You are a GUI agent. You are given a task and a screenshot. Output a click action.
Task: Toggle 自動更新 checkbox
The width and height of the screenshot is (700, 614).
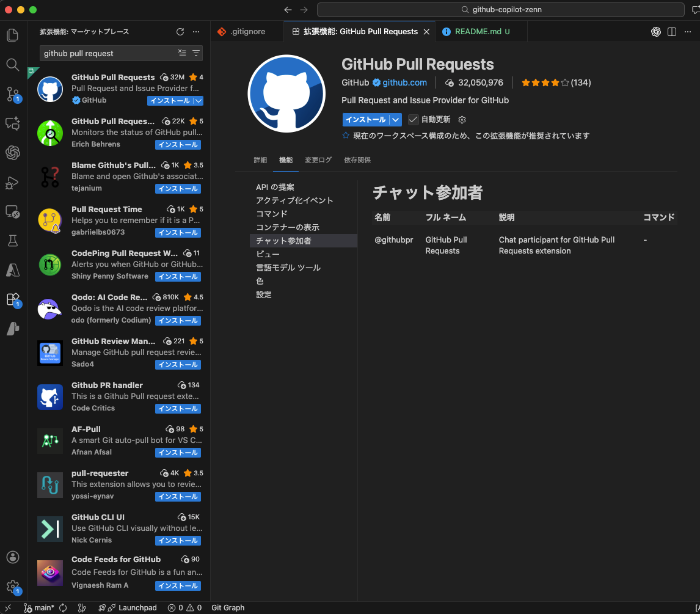tap(413, 120)
